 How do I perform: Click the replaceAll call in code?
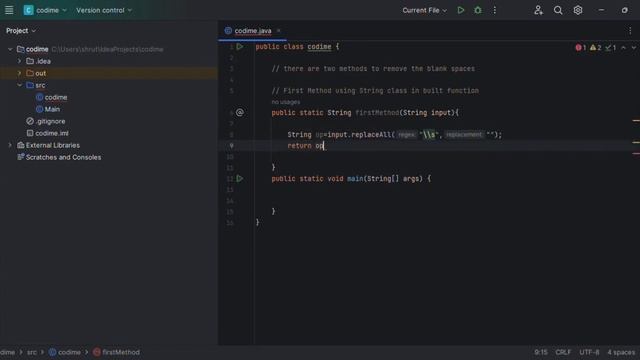click(x=371, y=135)
